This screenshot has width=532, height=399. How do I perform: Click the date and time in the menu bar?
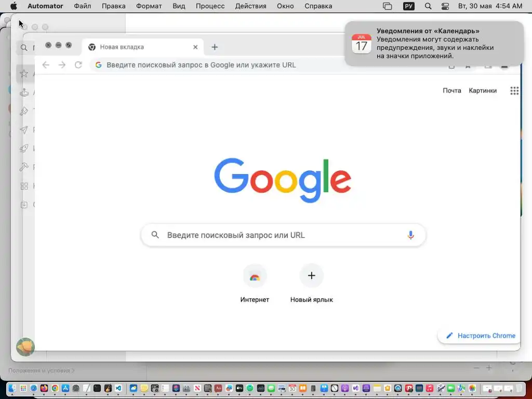coord(490,6)
